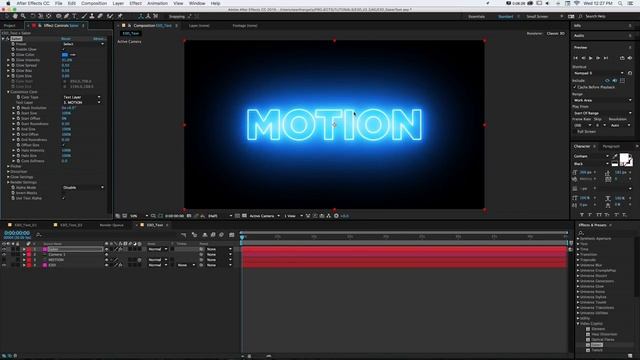Select the Zoom magnifier tool

click(23, 16)
